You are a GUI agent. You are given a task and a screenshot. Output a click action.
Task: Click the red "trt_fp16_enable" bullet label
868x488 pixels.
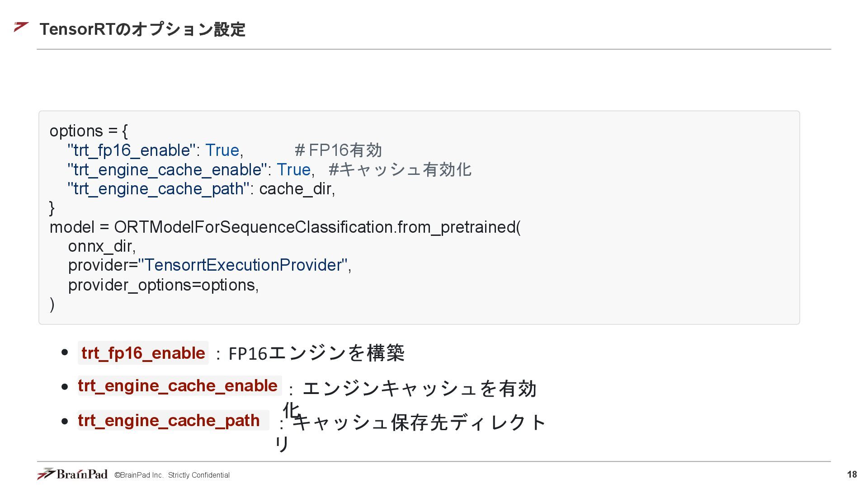pyautogui.click(x=143, y=353)
